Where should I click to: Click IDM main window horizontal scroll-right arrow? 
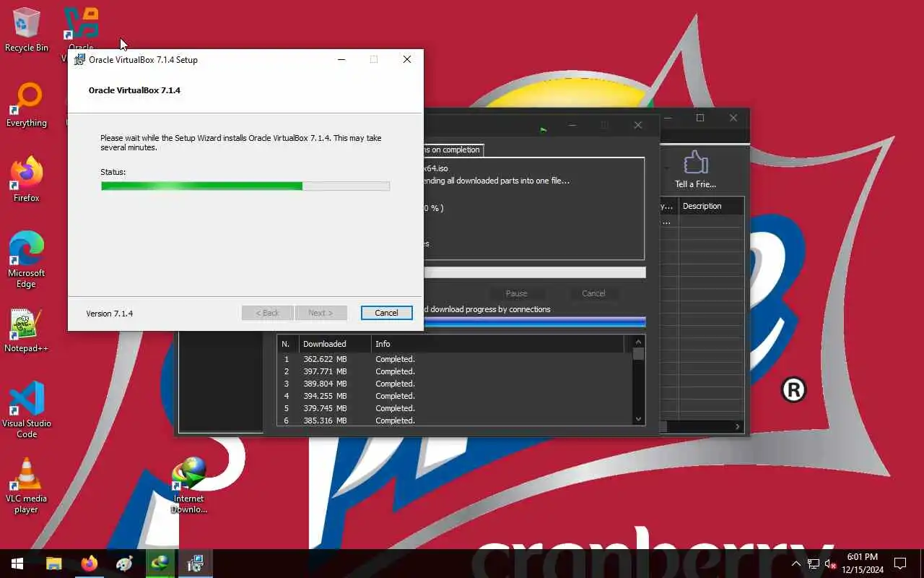pyautogui.click(x=738, y=427)
